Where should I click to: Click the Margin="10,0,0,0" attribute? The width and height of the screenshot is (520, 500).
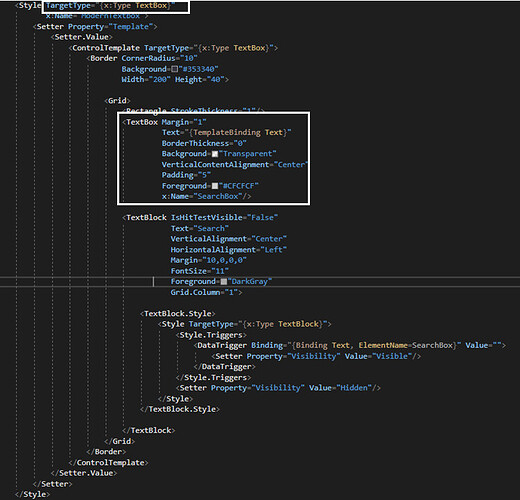point(209,260)
